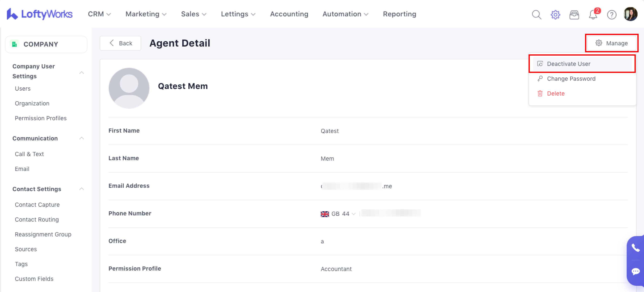Image resolution: width=644 pixels, height=292 pixels.
Task: Select the red Delete option
Action: point(556,93)
